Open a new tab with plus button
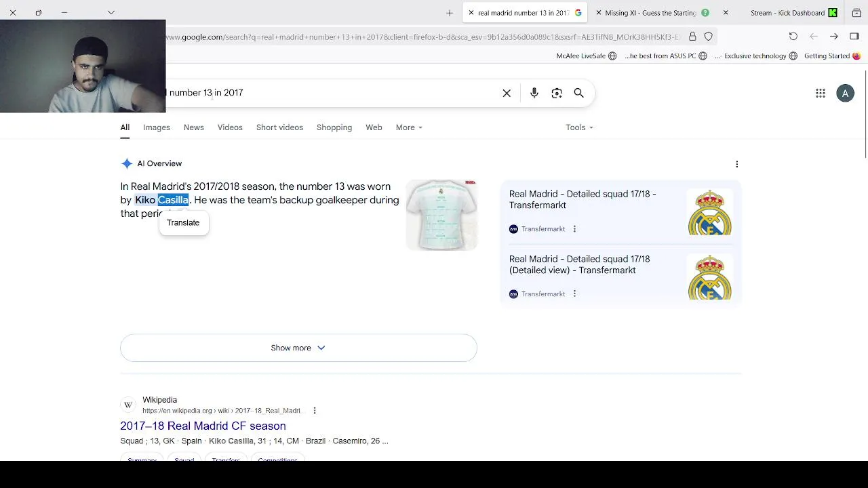Viewport: 868px width, 488px height. click(450, 13)
